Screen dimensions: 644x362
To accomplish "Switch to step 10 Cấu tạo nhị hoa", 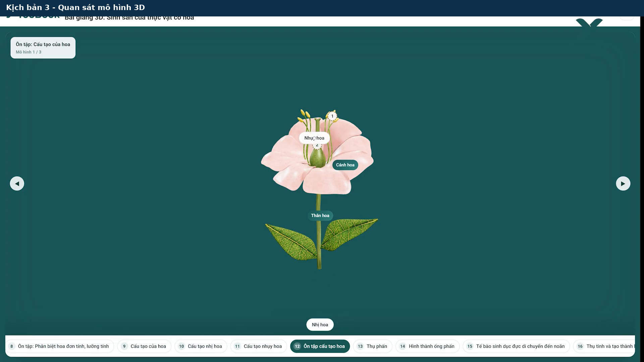I will (201, 346).
